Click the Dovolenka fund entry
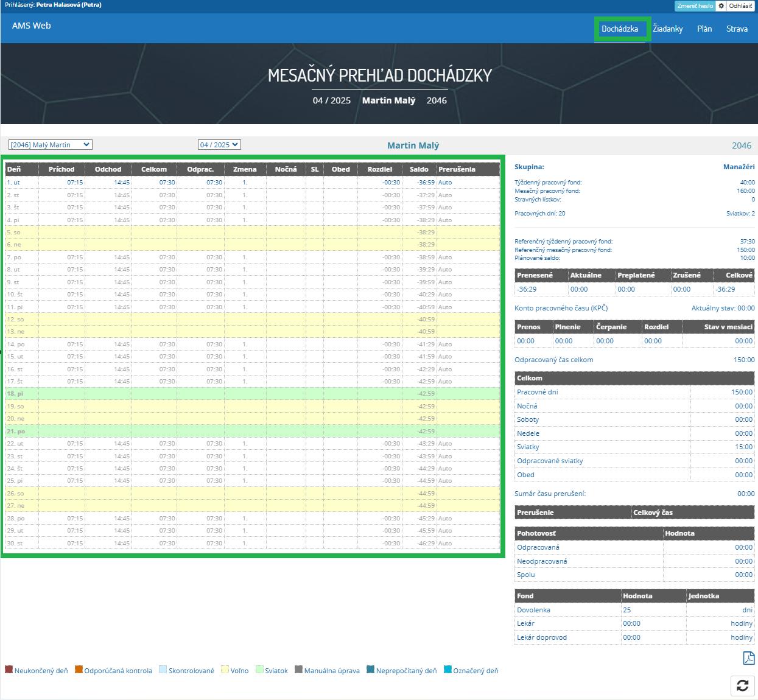 (x=533, y=610)
